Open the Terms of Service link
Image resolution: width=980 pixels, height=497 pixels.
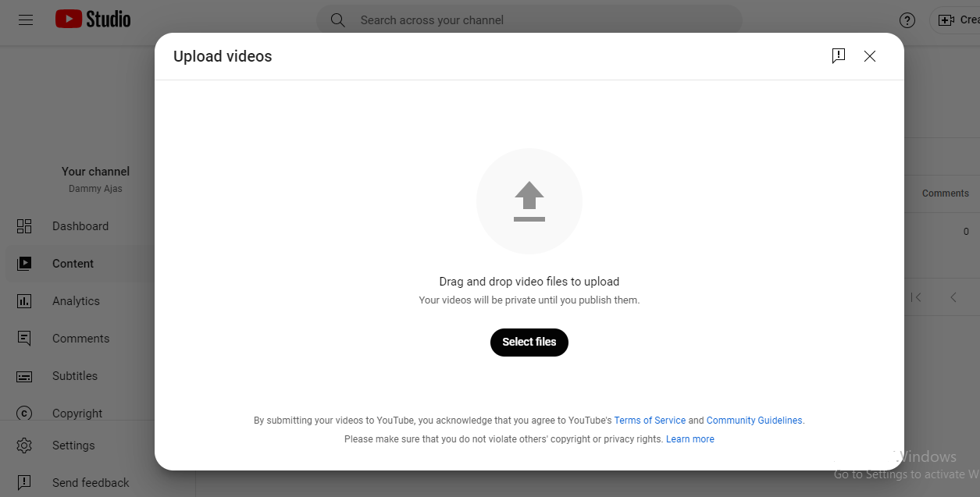[650, 421]
